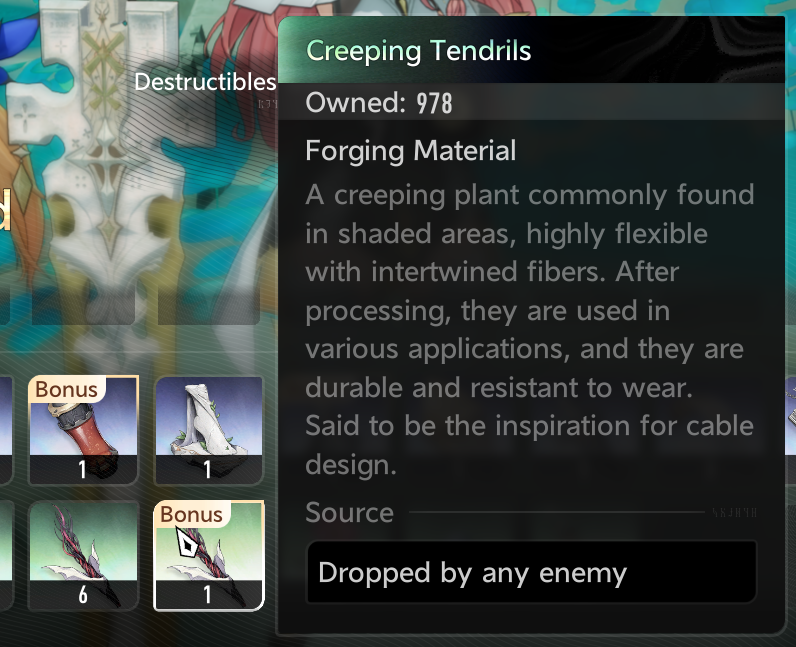Select the highlighted Bonus Creeping Tendrils tile
The image size is (796, 647).
pyautogui.click(x=209, y=555)
